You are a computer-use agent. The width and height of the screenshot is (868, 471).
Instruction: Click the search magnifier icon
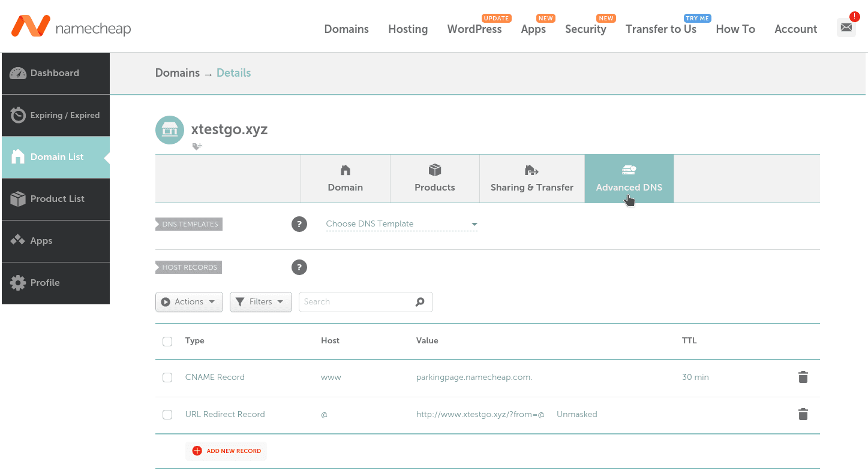point(420,302)
